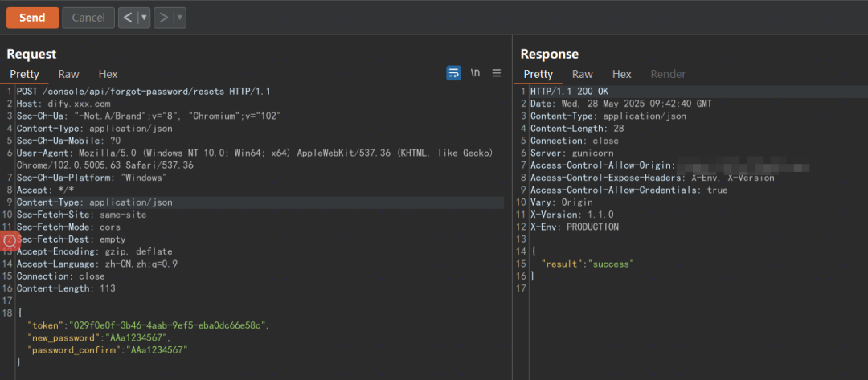Cancel the pending request

88,18
